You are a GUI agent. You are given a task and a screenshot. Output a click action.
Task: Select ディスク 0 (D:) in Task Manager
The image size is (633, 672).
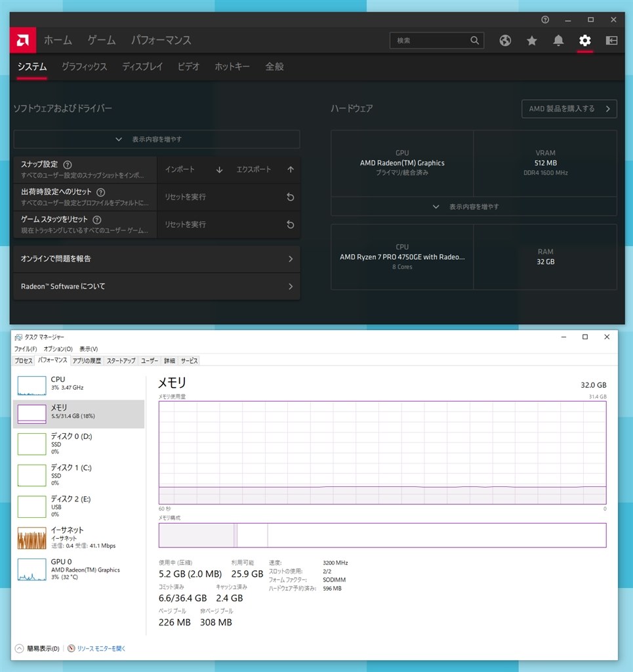pos(79,444)
